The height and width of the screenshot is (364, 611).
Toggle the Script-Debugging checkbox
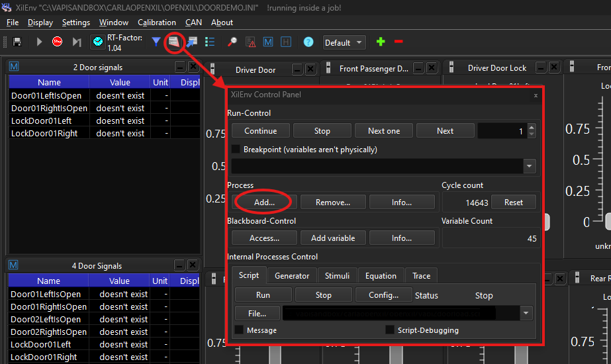coord(390,330)
